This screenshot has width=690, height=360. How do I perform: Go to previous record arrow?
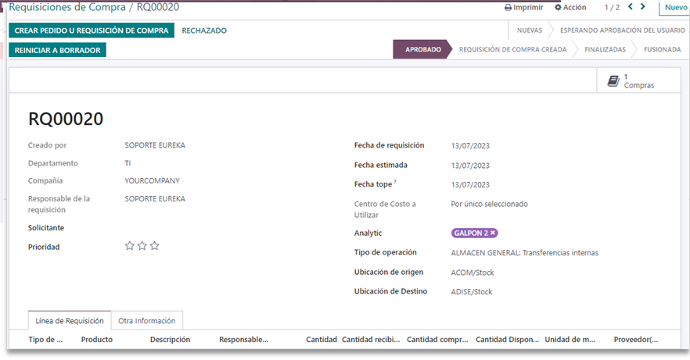coord(631,7)
